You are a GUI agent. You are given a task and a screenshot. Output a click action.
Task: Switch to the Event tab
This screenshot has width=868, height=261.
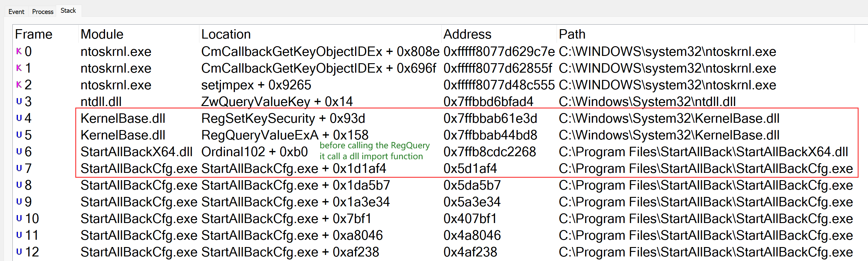click(16, 12)
